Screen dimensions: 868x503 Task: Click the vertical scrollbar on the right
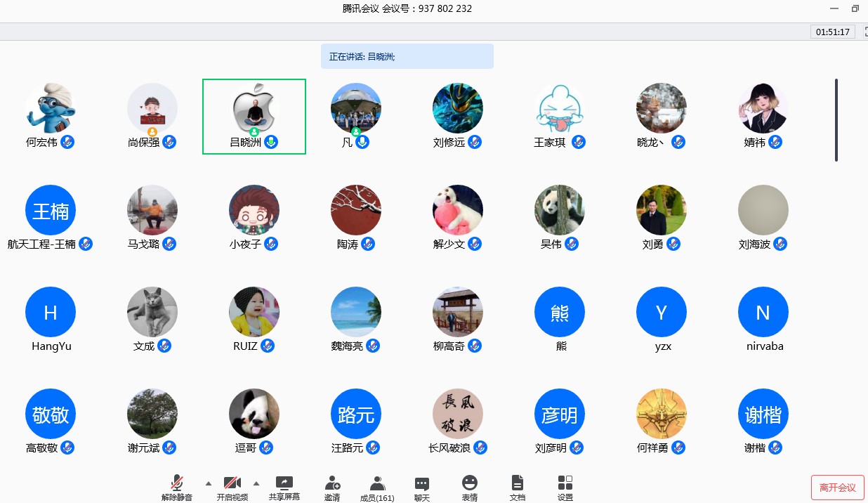(836, 119)
